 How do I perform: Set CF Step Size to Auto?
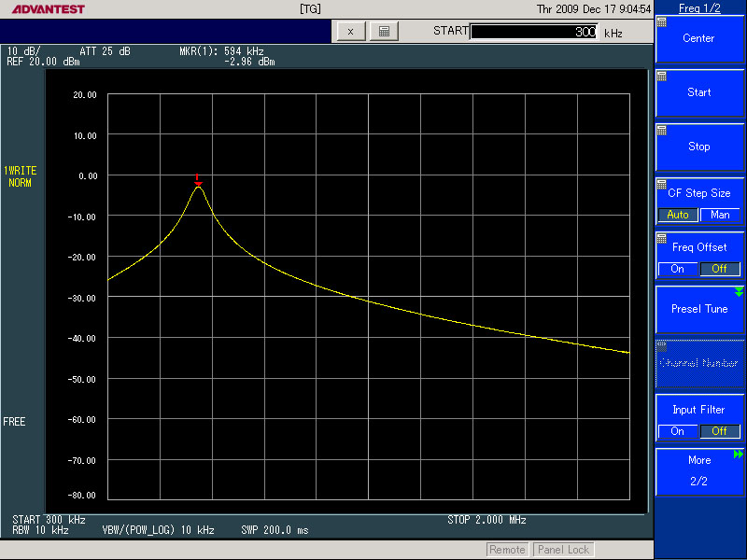click(678, 215)
